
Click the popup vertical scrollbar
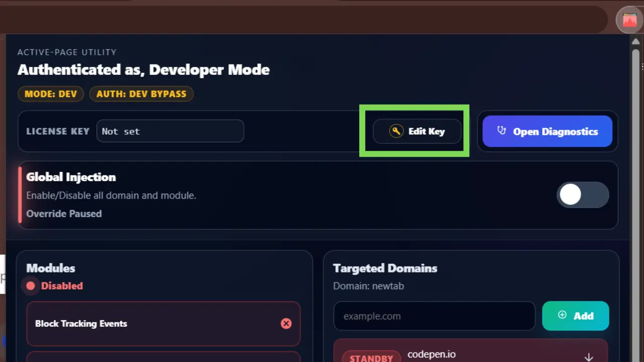click(636, 206)
